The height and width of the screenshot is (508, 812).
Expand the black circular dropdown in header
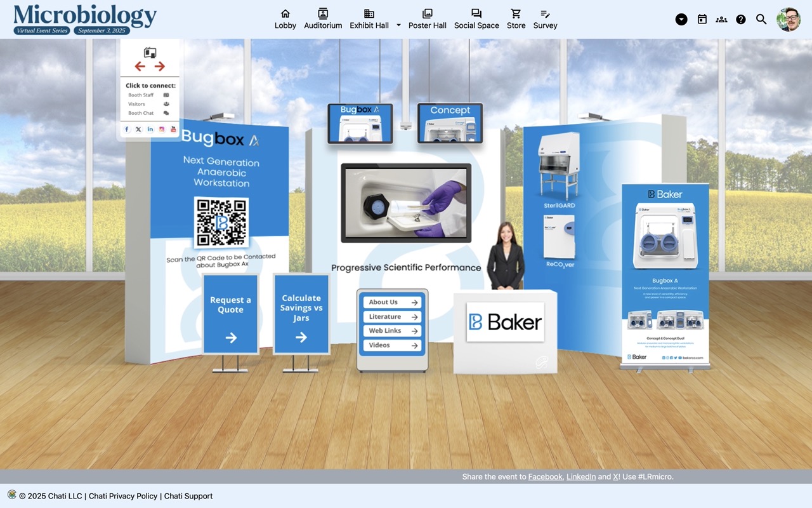coord(681,20)
